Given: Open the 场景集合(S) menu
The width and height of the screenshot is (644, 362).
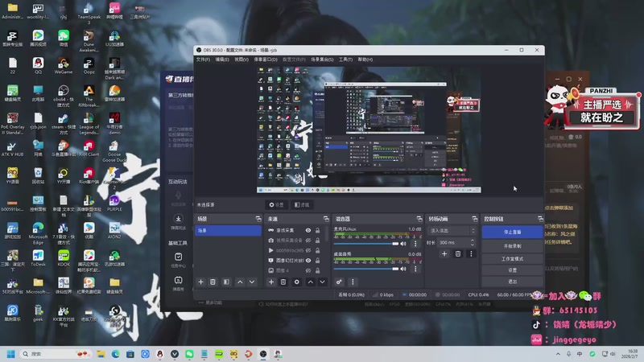Looking at the screenshot, I should (x=322, y=60).
